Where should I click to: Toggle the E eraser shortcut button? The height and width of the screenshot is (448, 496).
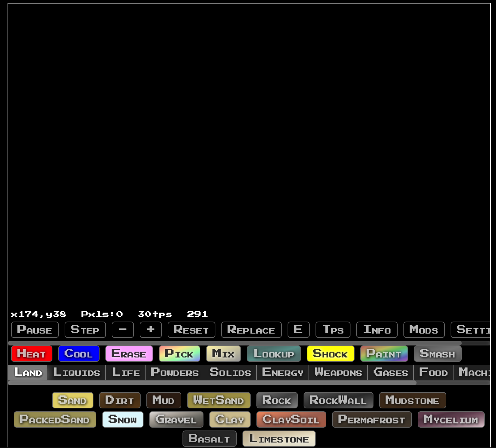click(x=298, y=330)
